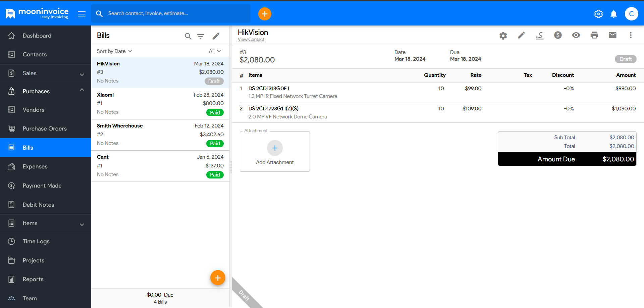Collapse the Purchases menu
The height and width of the screenshot is (308, 644).
46,91
